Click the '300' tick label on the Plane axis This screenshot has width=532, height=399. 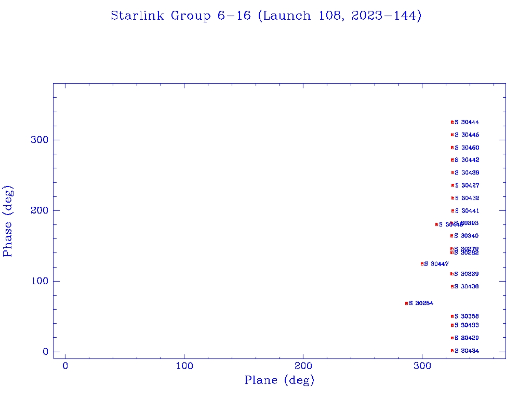pos(422,366)
